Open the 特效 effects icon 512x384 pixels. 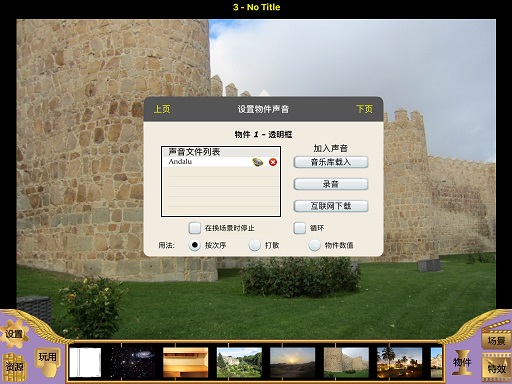click(x=497, y=367)
